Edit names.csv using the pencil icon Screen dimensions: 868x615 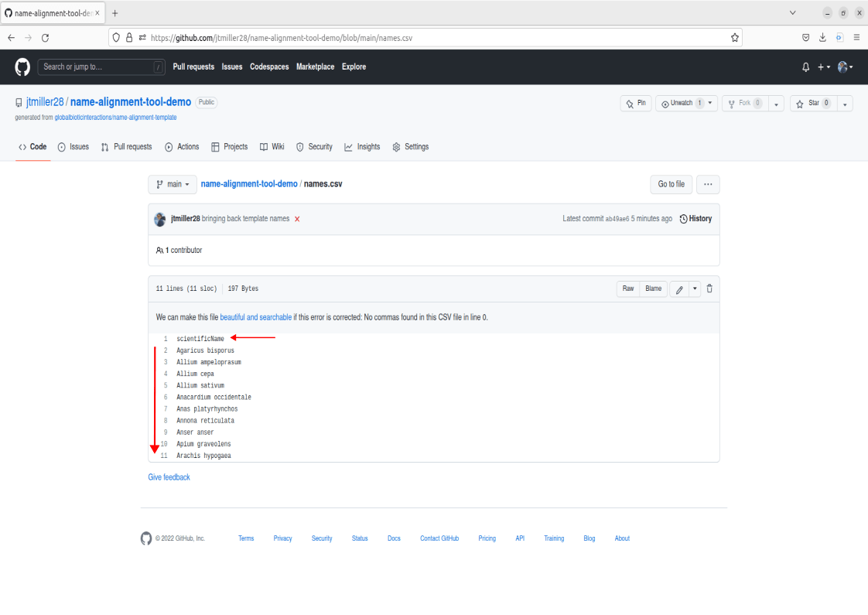click(678, 288)
